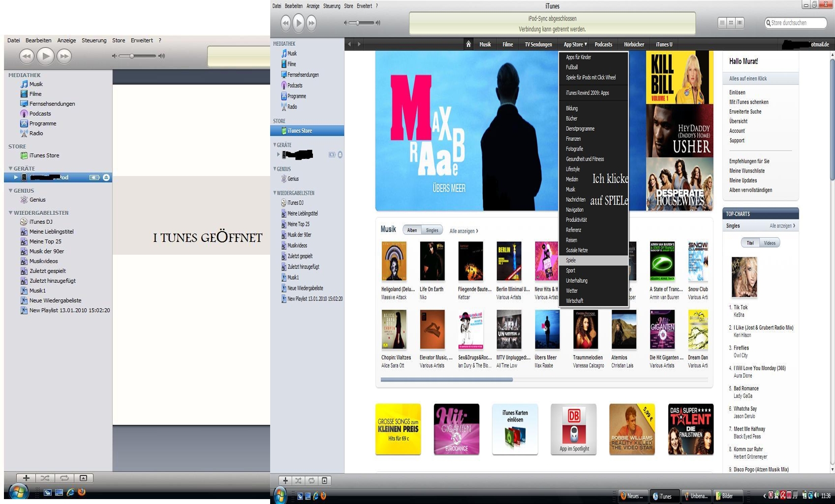Switch Top-Charts to Videos
The image size is (835, 504).
[x=770, y=243]
